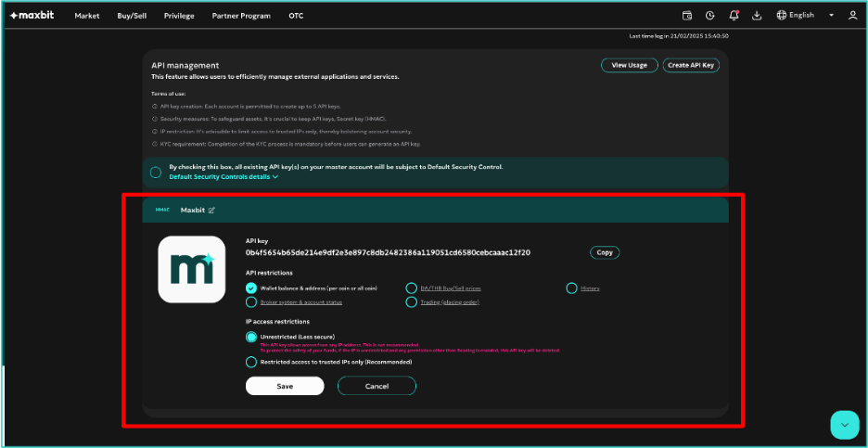
Task: Expand Default Security Controls details
Action: [x=223, y=176]
